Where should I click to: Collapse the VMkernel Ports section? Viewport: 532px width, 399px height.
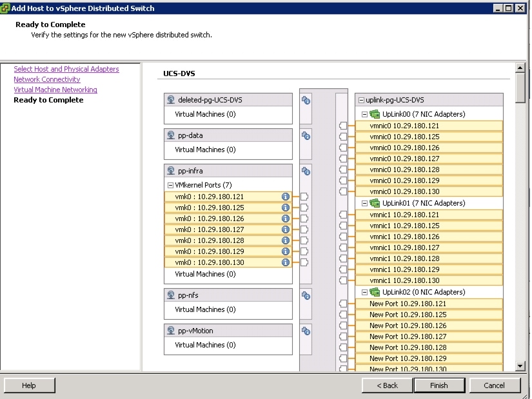(171, 185)
